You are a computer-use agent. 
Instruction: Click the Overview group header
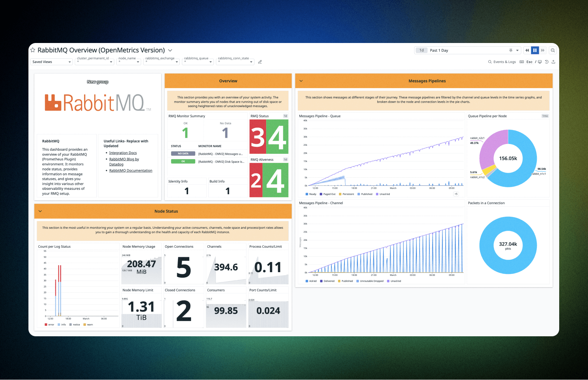(228, 81)
